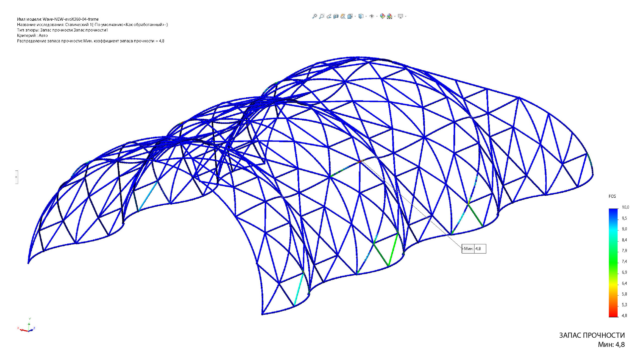Expand the View Orientation dropdown arrow
The image size is (644, 362).
[355, 16]
